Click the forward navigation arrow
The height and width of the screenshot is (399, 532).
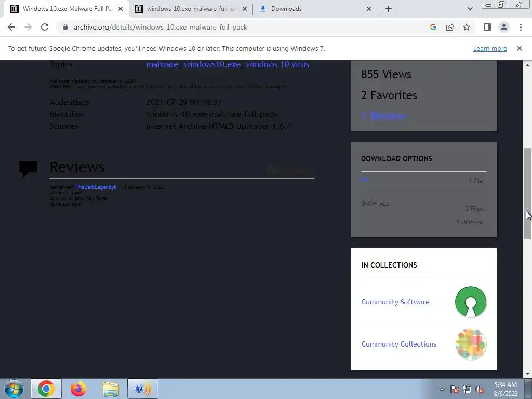click(x=28, y=27)
